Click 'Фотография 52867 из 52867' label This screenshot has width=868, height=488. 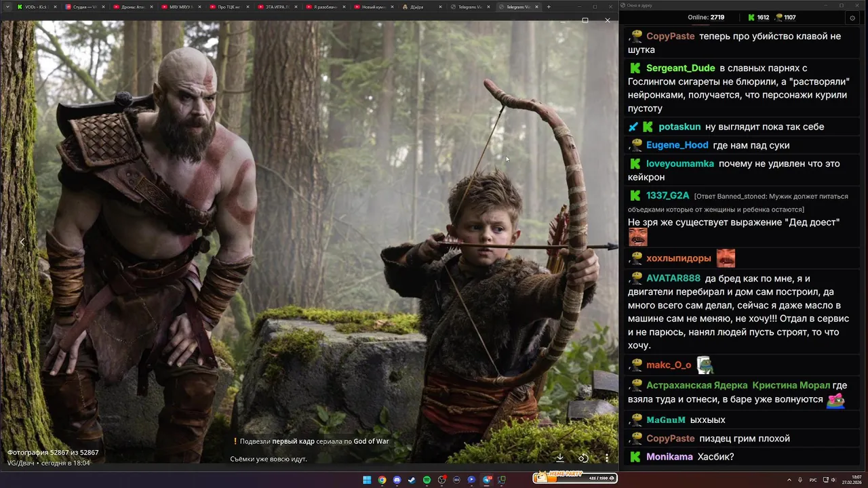tap(53, 452)
